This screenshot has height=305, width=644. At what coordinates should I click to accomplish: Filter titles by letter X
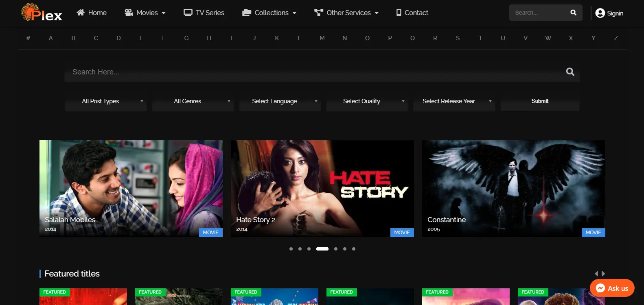coord(571,38)
